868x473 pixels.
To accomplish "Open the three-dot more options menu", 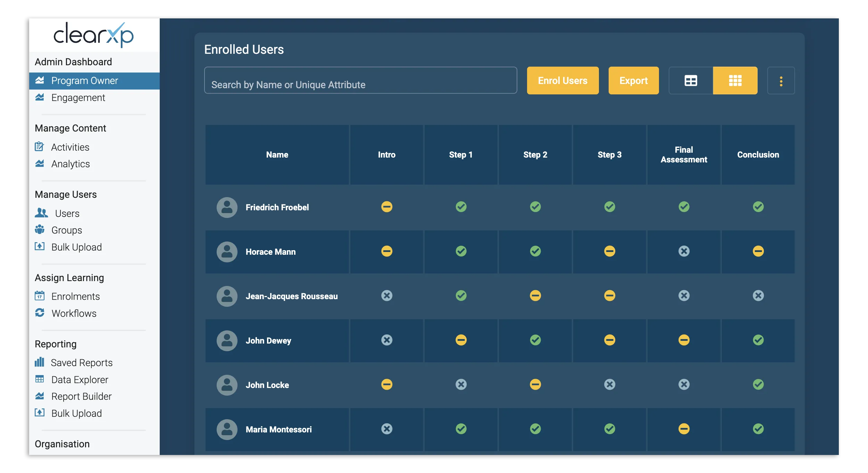I will [x=781, y=81].
